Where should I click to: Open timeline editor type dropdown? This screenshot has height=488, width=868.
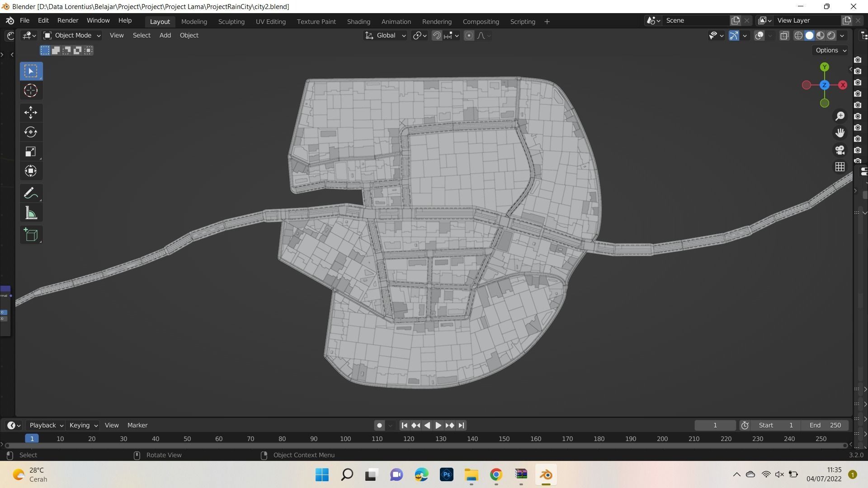coord(14,425)
